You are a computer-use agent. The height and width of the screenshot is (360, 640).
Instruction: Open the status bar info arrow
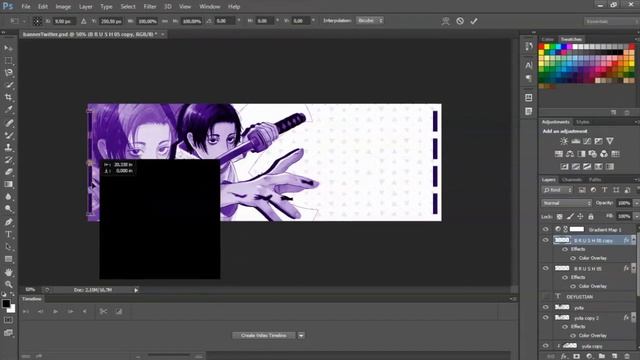[x=136, y=290]
